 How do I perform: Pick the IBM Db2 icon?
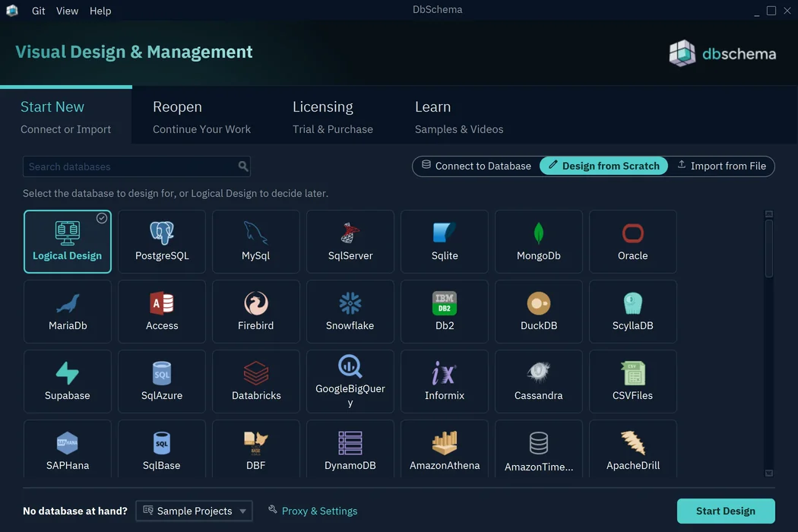445,303
